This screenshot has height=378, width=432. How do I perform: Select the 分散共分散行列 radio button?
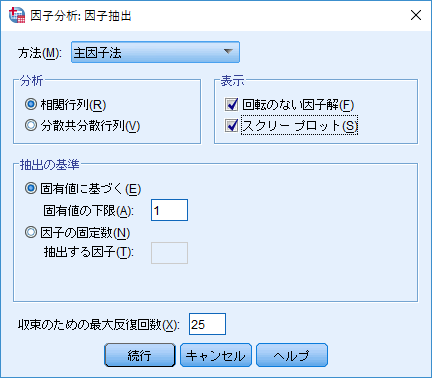31,125
